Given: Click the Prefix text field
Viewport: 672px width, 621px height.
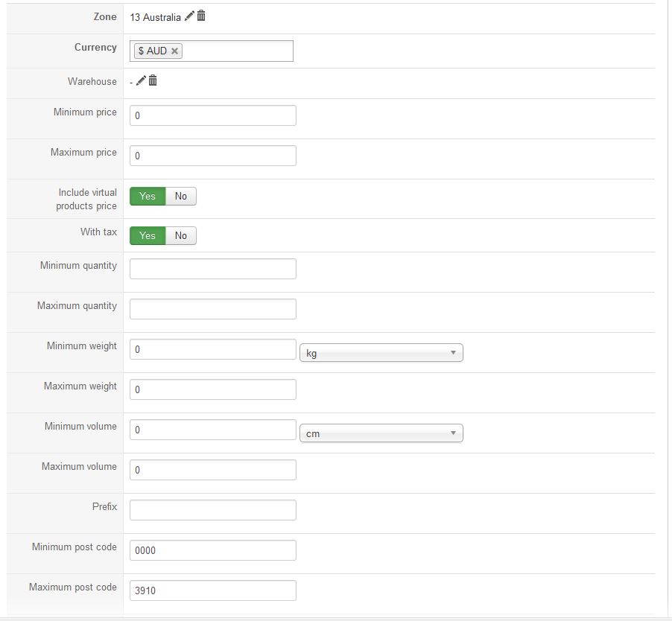Looking at the screenshot, I should click(212, 510).
